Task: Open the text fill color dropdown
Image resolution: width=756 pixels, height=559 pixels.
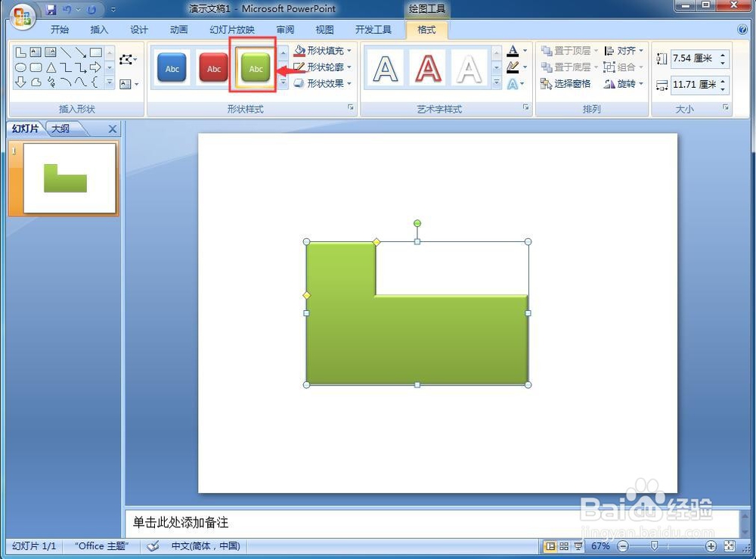Action: click(x=525, y=51)
